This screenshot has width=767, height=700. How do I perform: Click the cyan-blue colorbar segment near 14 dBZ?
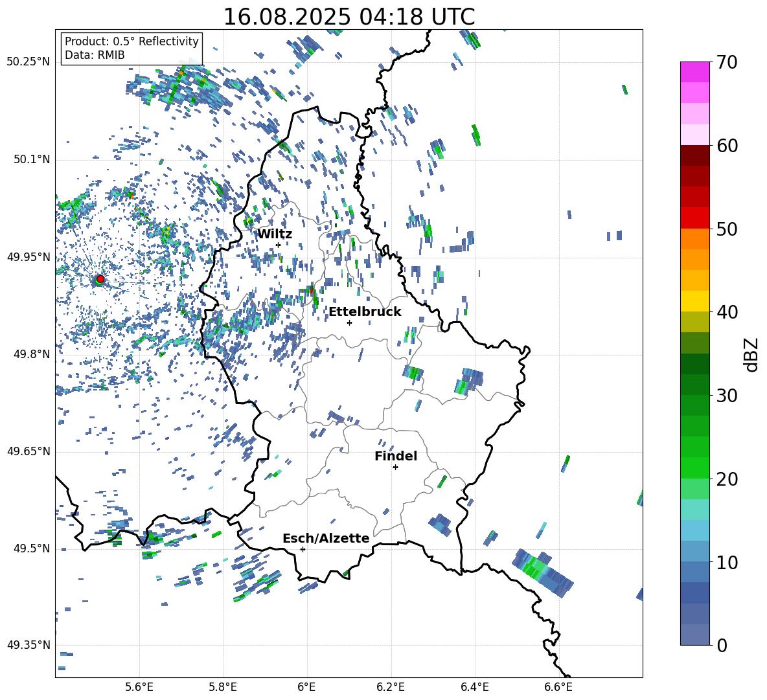point(694,531)
